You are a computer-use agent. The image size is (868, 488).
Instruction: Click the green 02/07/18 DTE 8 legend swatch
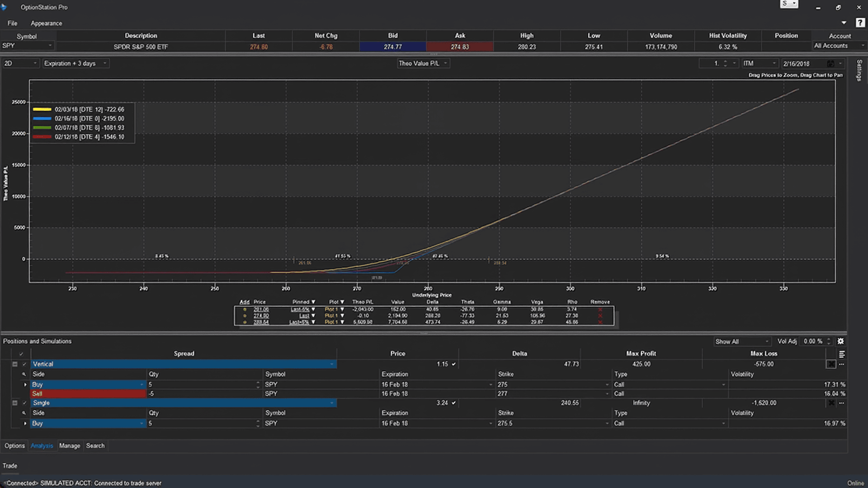[42, 127]
